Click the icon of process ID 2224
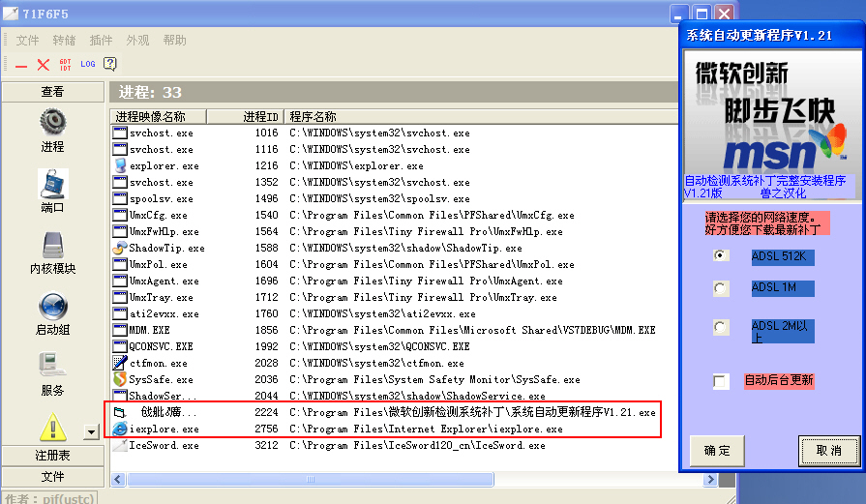The image size is (866, 504). 120,412
